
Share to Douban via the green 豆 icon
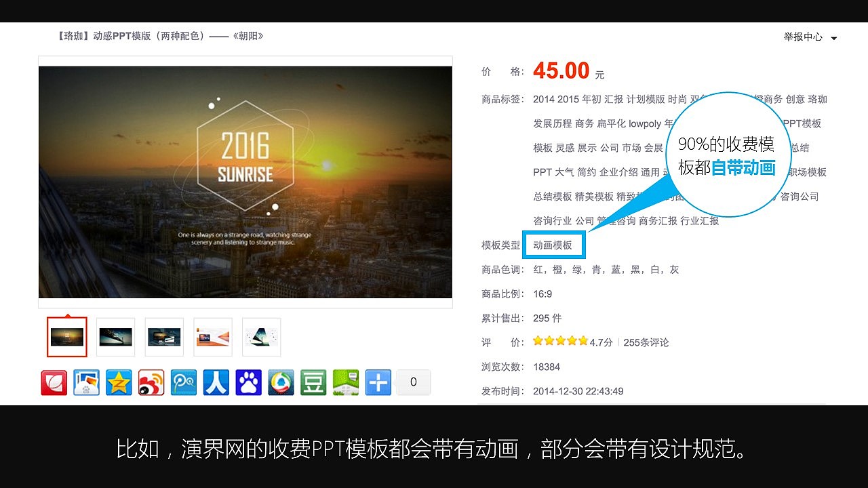point(313,382)
